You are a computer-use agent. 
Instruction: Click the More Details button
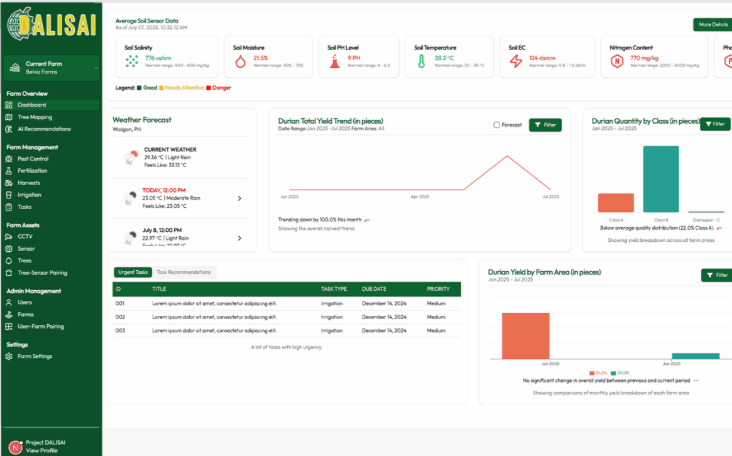click(x=711, y=24)
